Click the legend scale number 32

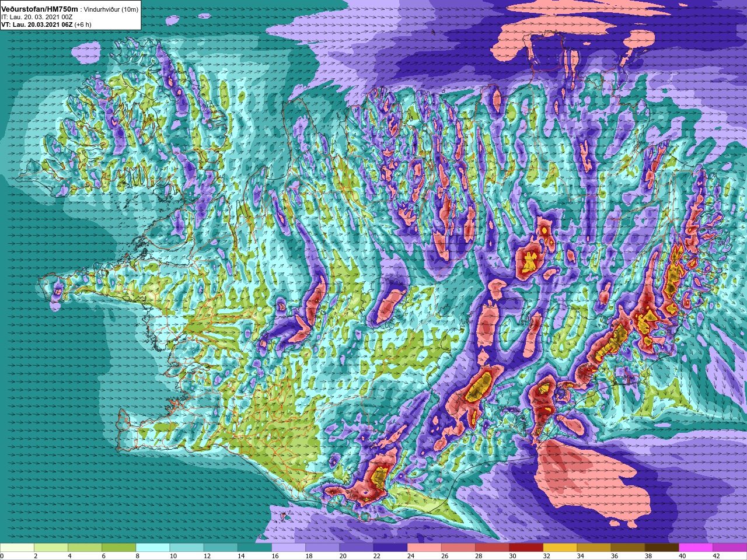pyautogui.click(x=546, y=556)
